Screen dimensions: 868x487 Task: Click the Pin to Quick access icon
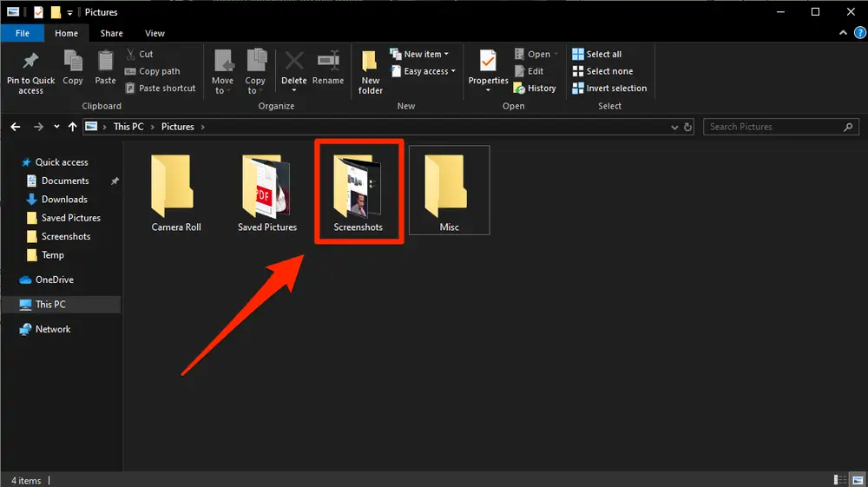tap(30, 61)
